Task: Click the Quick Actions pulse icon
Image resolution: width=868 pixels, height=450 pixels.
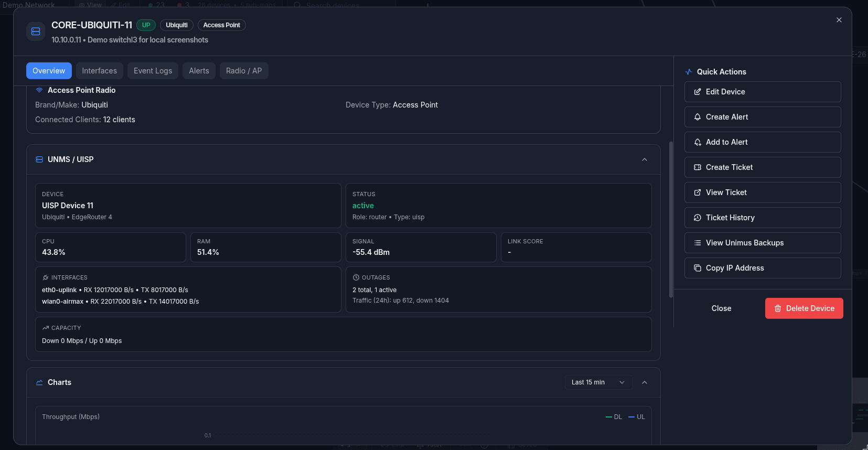Action: [689, 72]
